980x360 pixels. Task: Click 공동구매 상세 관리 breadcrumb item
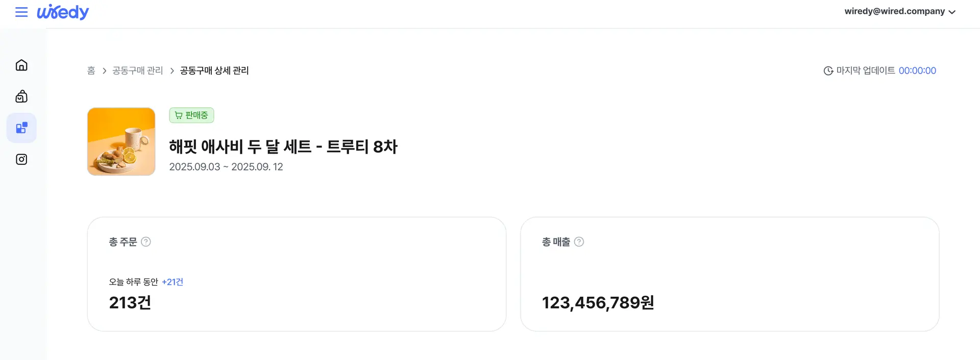pos(214,70)
